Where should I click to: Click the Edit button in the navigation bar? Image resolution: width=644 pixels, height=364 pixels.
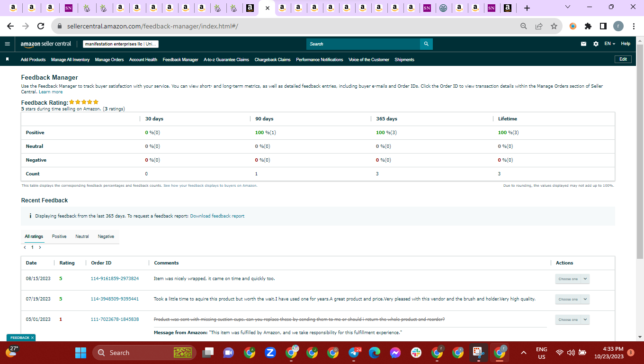tap(623, 59)
